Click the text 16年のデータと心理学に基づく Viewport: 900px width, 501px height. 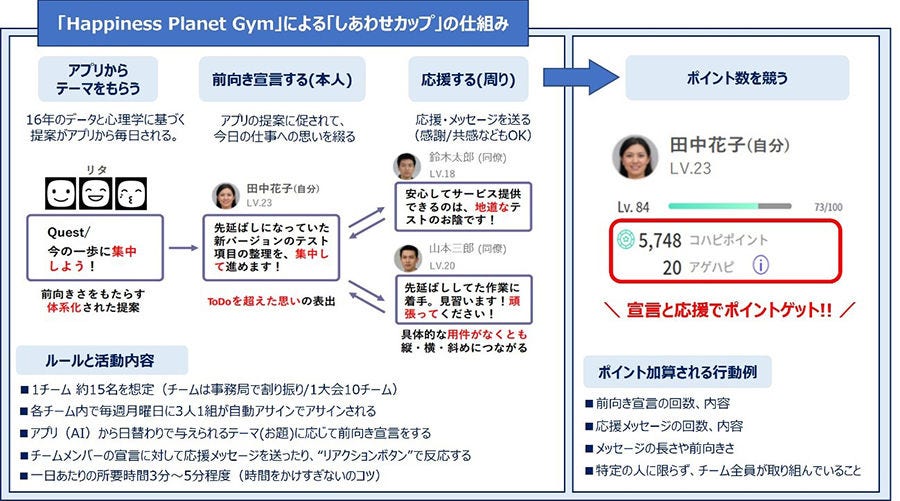pyautogui.click(x=106, y=120)
